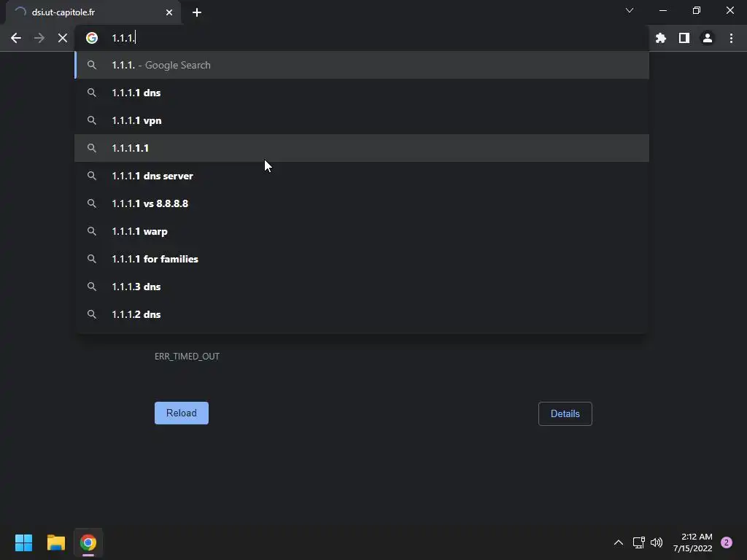Choose the '1.1.1.1 warp' suggestion
This screenshot has width=747, height=560.
[362, 231]
